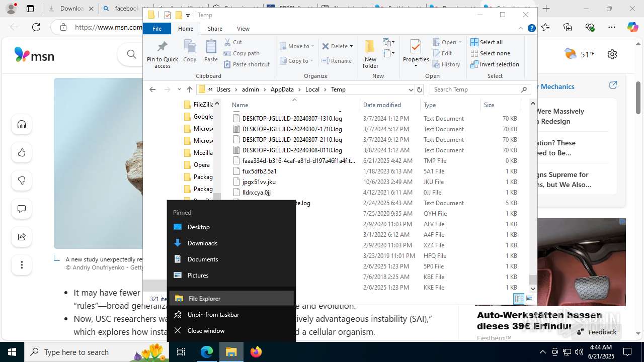This screenshot has height=362, width=644.
Task: Click the dislike thumbs-down icon on MSN article
Action: coord(22,180)
